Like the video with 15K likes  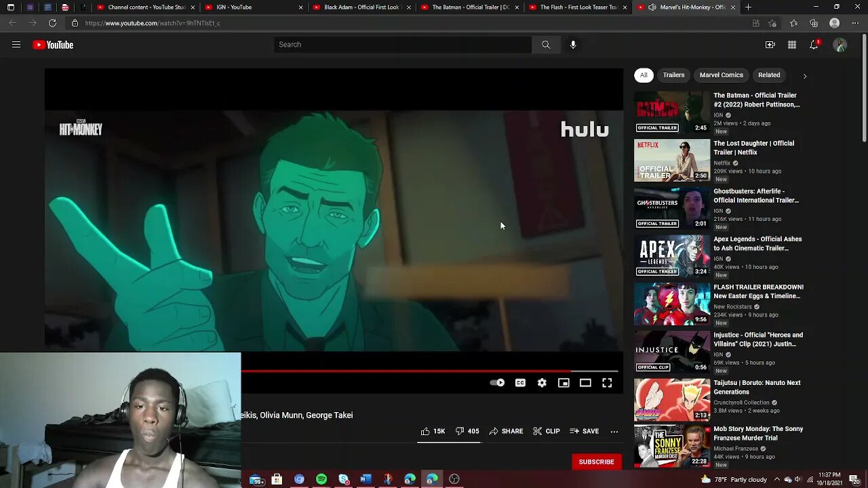(432, 431)
